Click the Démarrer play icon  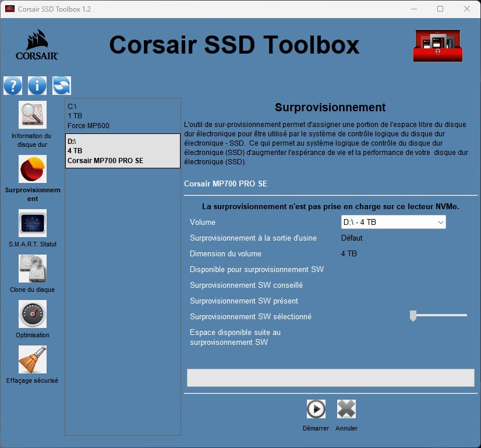coord(316,409)
